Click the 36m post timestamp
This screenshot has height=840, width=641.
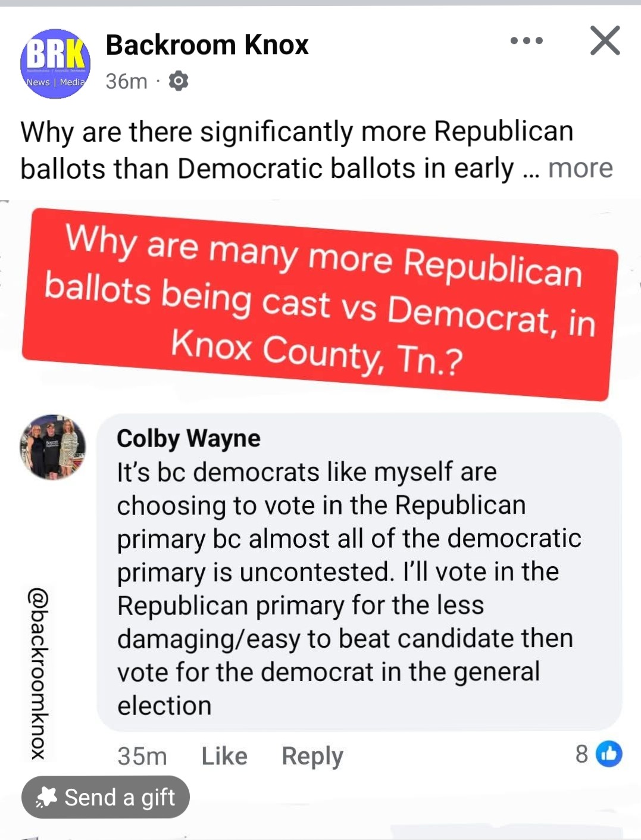pyautogui.click(x=126, y=81)
